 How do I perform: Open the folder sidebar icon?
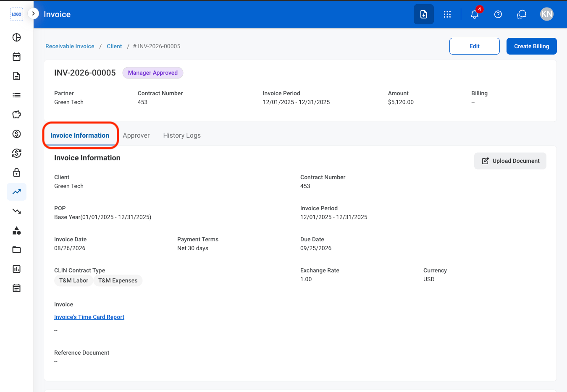click(x=16, y=250)
